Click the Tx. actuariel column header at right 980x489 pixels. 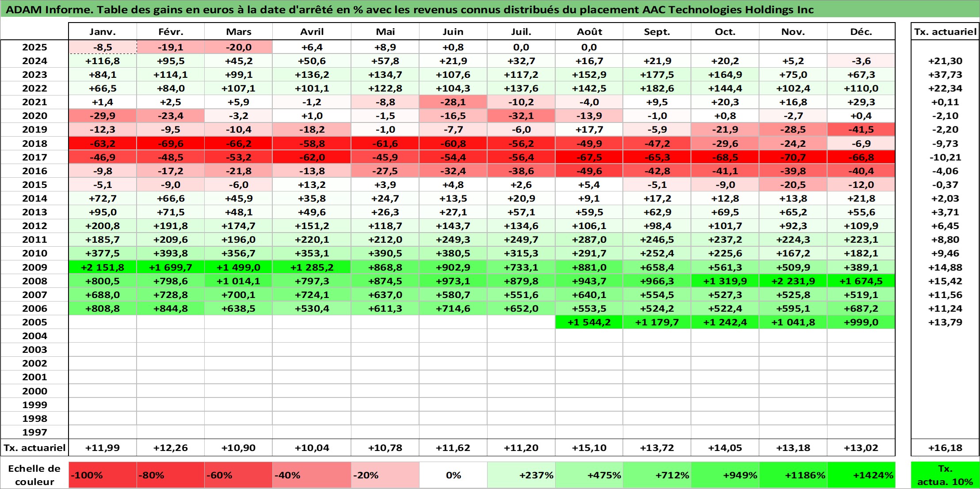[x=945, y=32]
